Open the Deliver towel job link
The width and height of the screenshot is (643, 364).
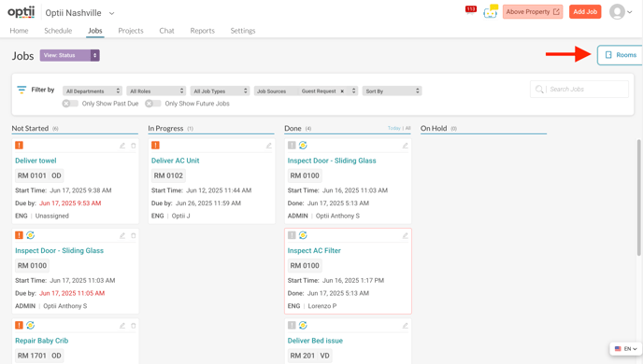(36, 161)
